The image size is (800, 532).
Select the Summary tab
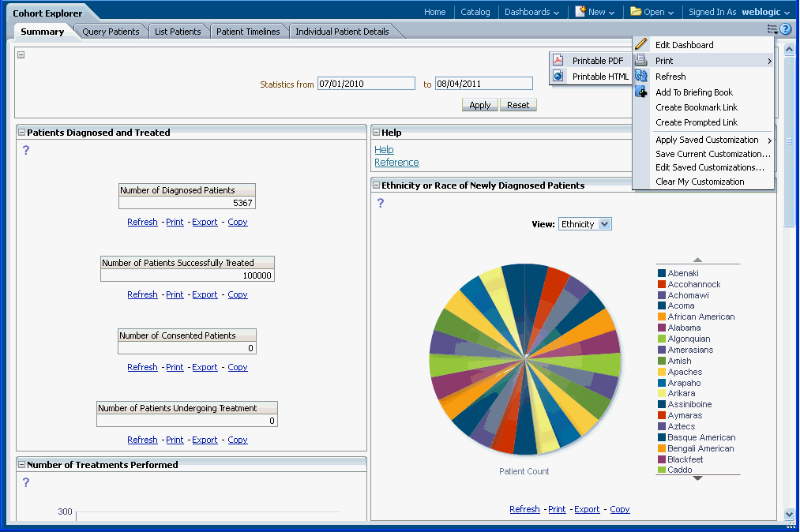coord(43,32)
